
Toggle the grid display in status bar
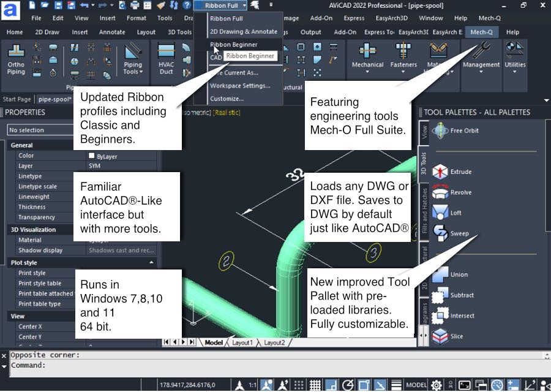315,385
